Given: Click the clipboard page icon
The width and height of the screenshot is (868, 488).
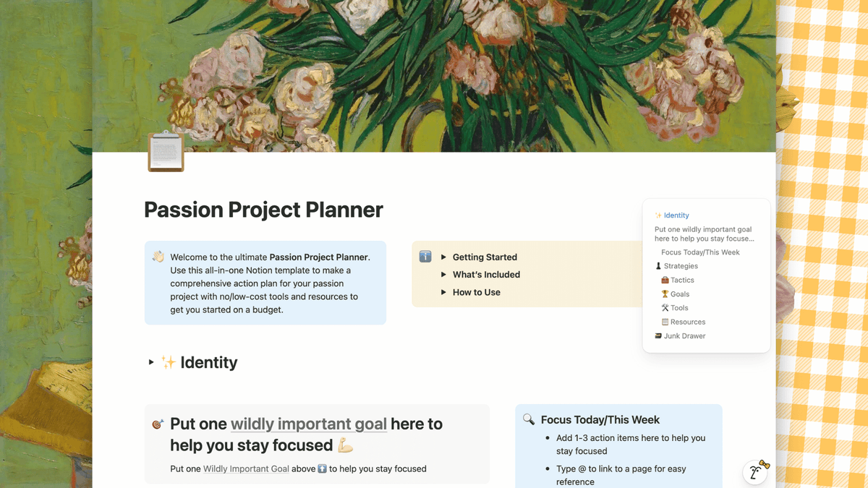Looking at the screenshot, I should coord(166,151).
